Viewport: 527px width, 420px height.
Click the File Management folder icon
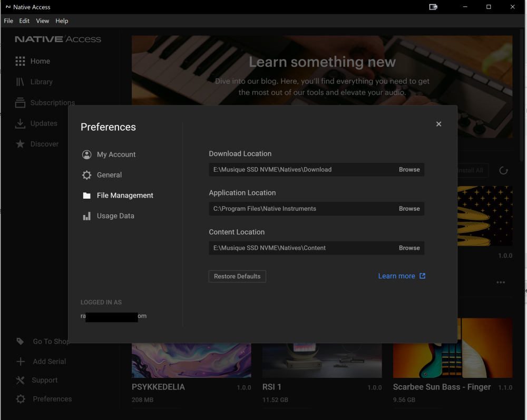(x=87, y=196)
